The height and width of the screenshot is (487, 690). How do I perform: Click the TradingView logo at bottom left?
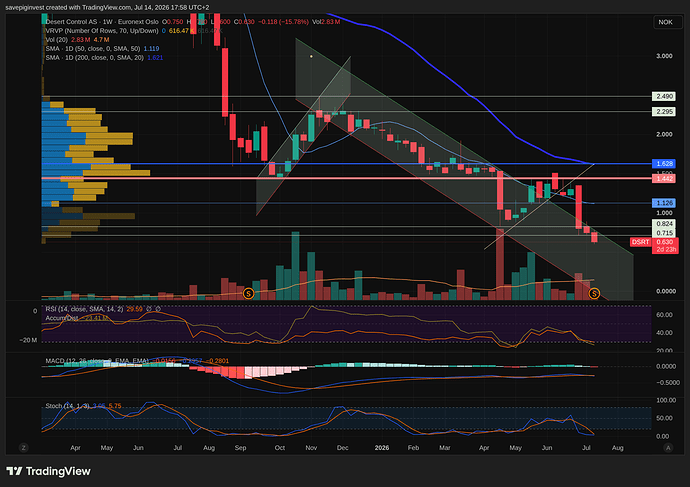(48, 471)
